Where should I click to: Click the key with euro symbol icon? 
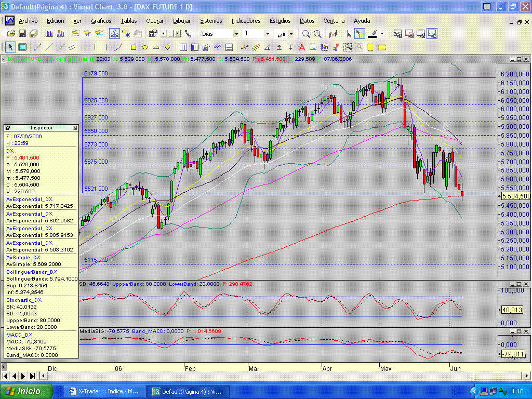tap(126, 34)
